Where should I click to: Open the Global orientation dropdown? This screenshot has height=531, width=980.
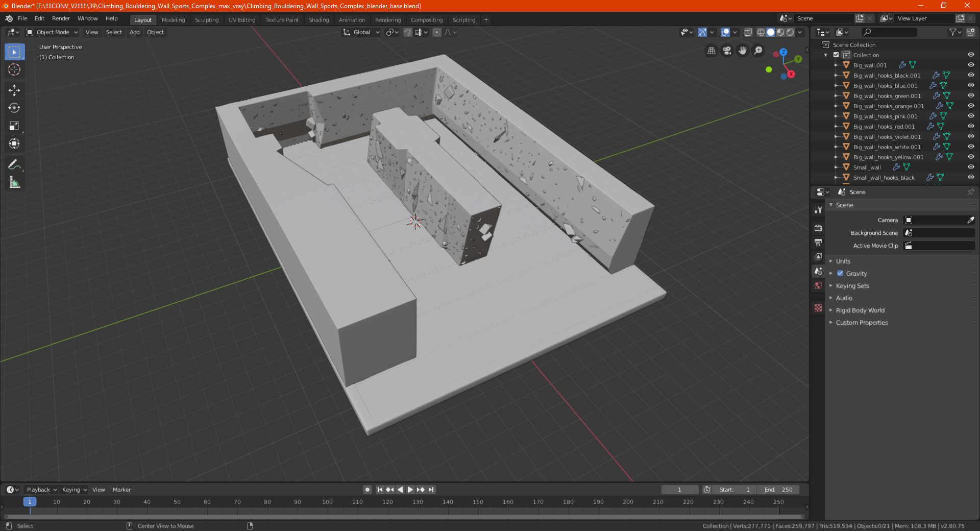(x=361, y=32)
